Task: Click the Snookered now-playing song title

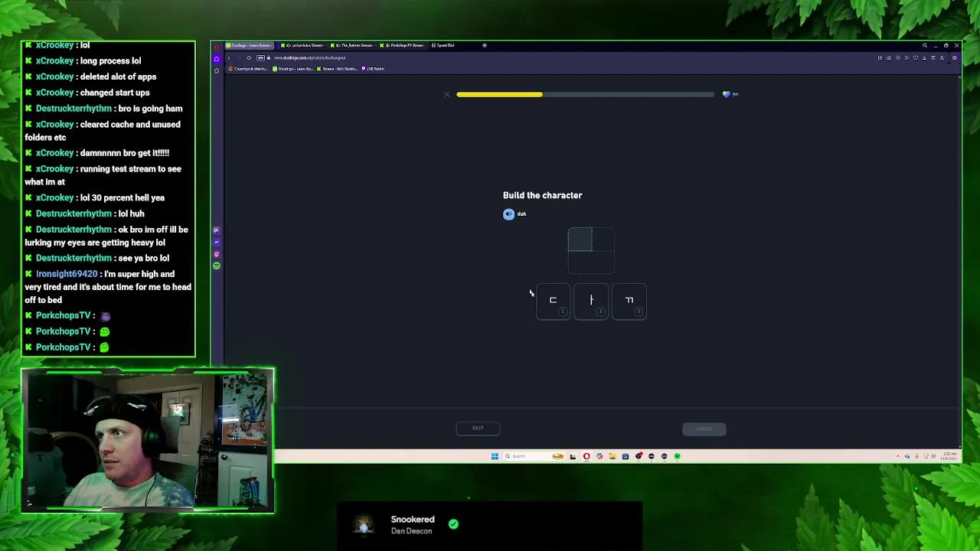Action: (x=413, y=520)
